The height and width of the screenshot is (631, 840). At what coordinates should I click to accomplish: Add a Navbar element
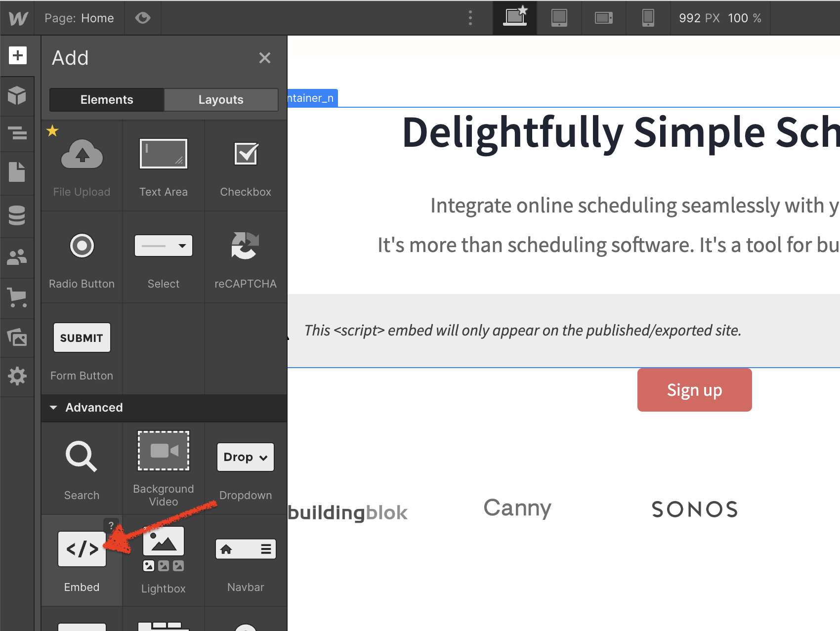[246, 560]
